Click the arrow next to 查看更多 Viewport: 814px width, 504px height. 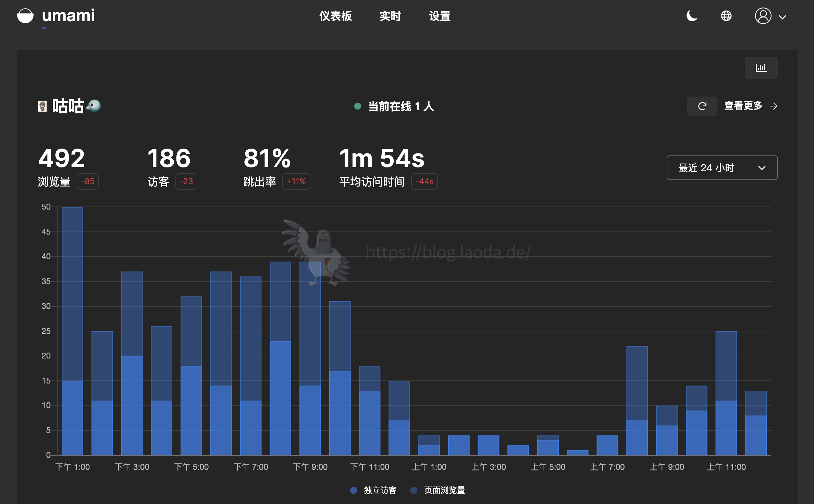774,106
